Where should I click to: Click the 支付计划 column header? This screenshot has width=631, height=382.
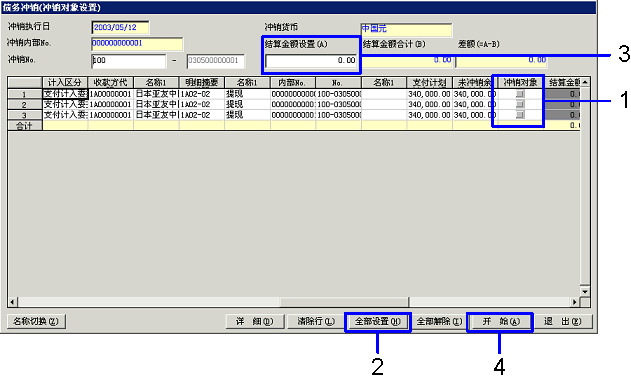point(429,83)
